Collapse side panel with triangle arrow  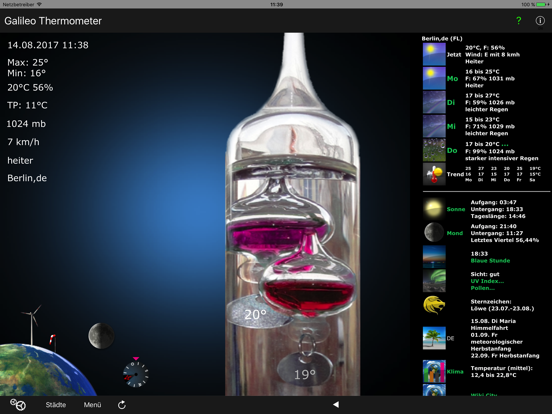coord(336,404)
